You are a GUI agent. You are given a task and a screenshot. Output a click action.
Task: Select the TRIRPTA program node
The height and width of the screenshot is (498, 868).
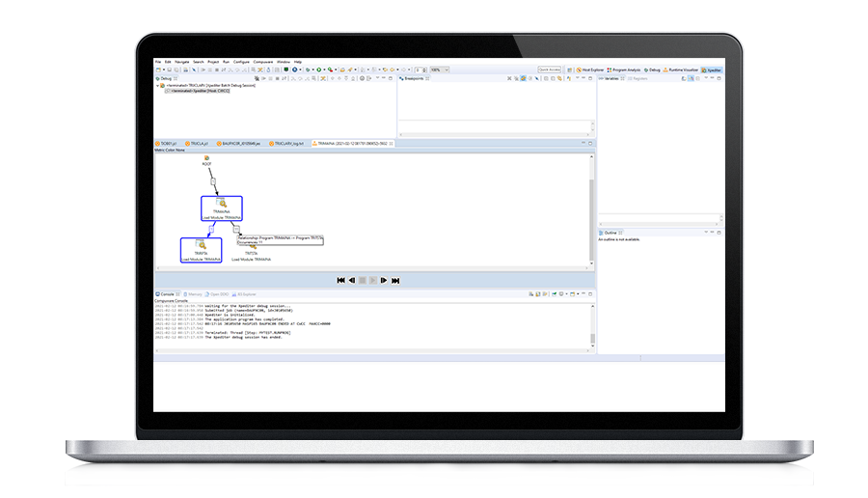click(201, 250)
